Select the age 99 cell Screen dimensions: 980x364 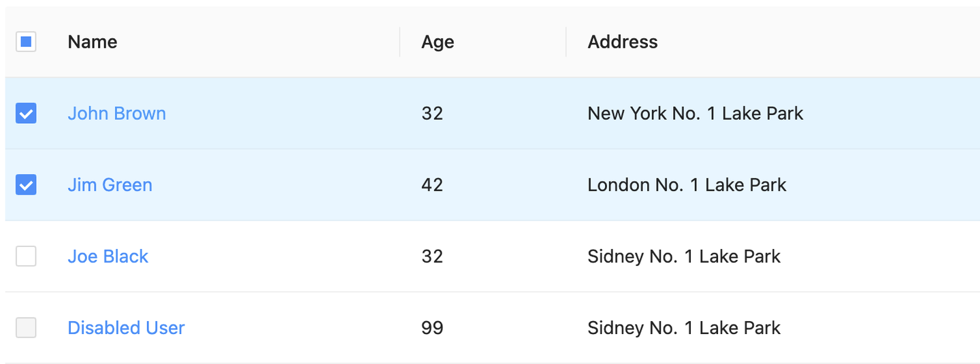click(x=432, y=328)
